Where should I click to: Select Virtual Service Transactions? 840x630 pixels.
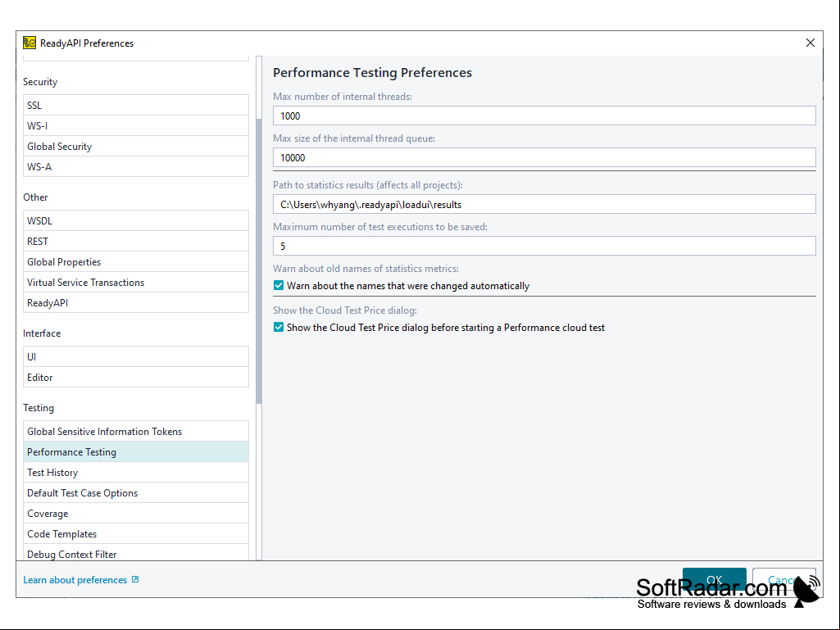point(136,283)
